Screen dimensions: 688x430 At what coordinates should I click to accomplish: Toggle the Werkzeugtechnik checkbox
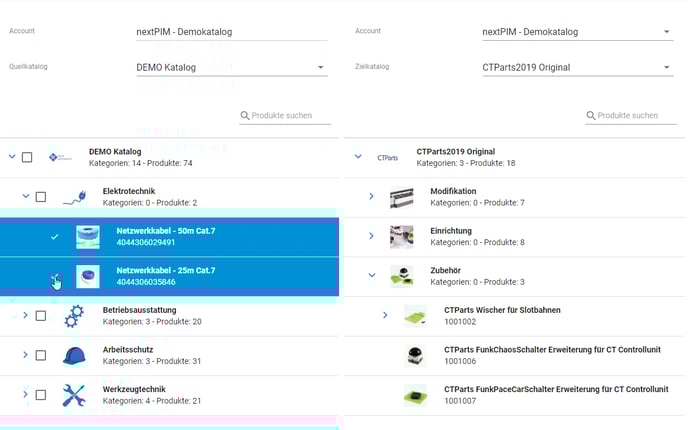click(41, 395)
